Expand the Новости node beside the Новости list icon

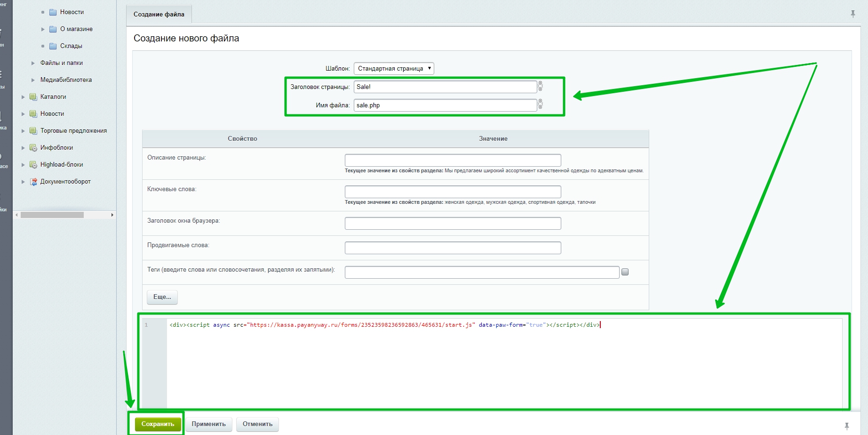coord(23,114)
